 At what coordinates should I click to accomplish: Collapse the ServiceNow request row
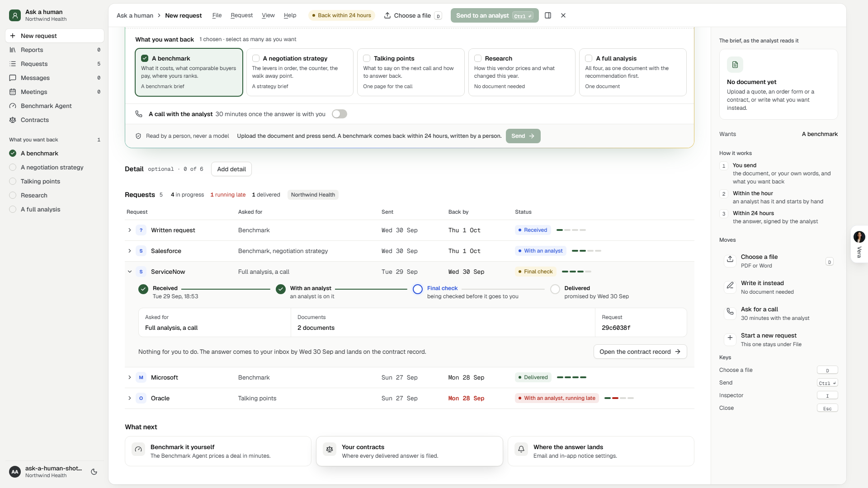pyautogui.click(x=130, y=272)
